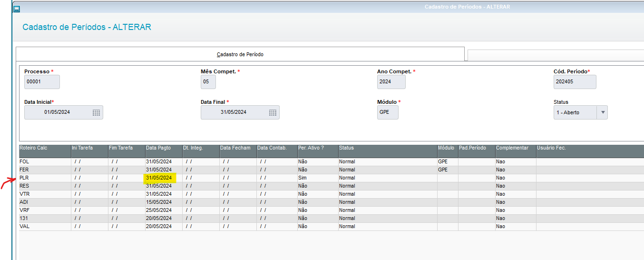Image resolution: width=644 pixels, height=260 pixels.
Task: Select the VRF row
Action: pos(332,210)
